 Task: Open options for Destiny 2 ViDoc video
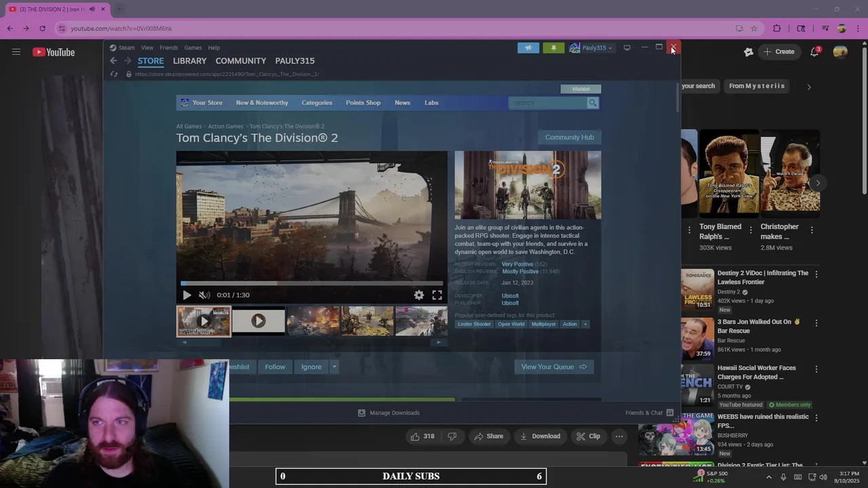[816, 274]
